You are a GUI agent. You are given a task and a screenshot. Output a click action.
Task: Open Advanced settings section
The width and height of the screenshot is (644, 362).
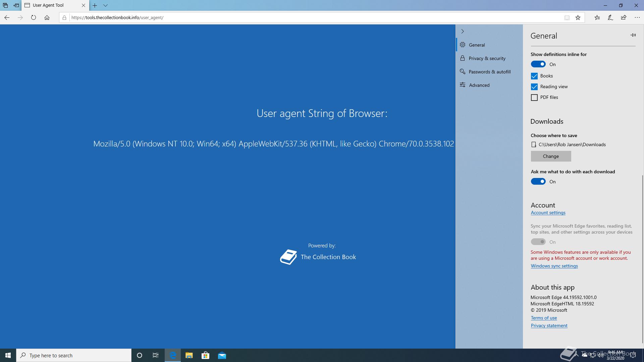(x=489, y=85)
